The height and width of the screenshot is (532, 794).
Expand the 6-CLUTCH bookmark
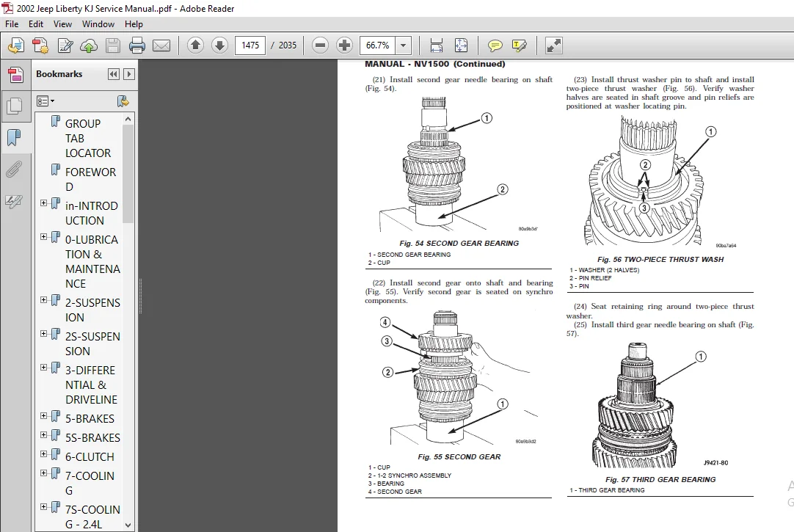tap(43, 454)
